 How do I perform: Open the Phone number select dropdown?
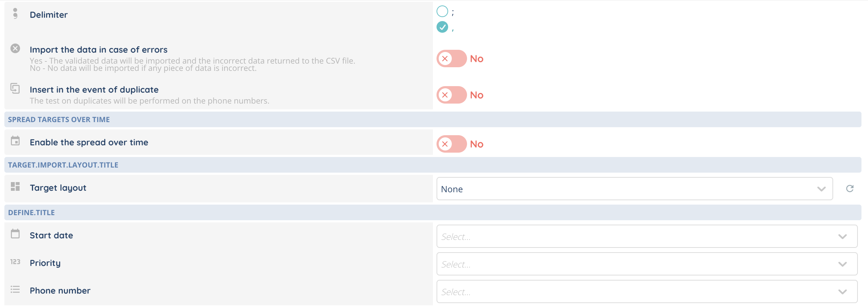647,292
